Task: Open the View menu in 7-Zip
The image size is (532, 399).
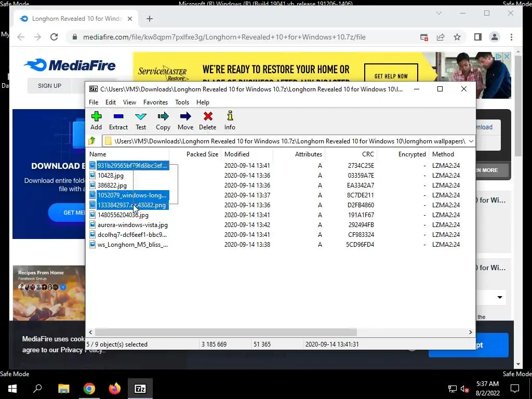Action: (x=129, y=102)
